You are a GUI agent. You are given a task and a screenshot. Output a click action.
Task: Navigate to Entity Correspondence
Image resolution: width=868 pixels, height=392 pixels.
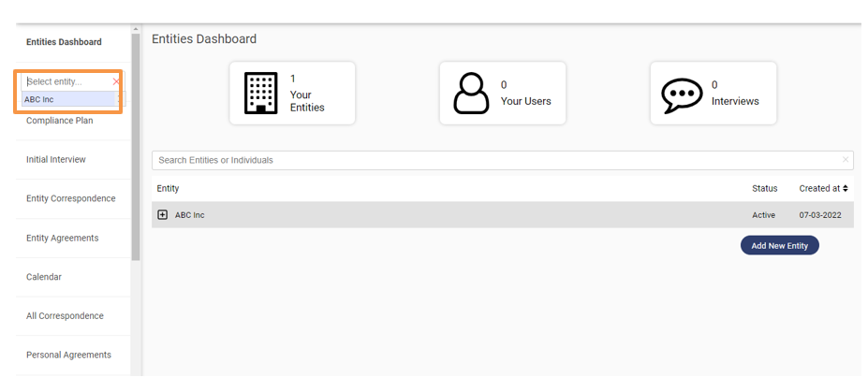[71, 199]
